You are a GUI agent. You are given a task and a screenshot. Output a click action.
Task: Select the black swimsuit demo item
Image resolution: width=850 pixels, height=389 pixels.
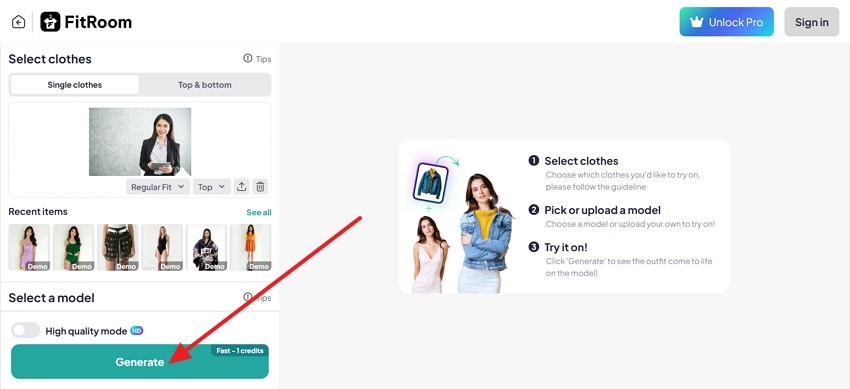click(x=162, y=248)
